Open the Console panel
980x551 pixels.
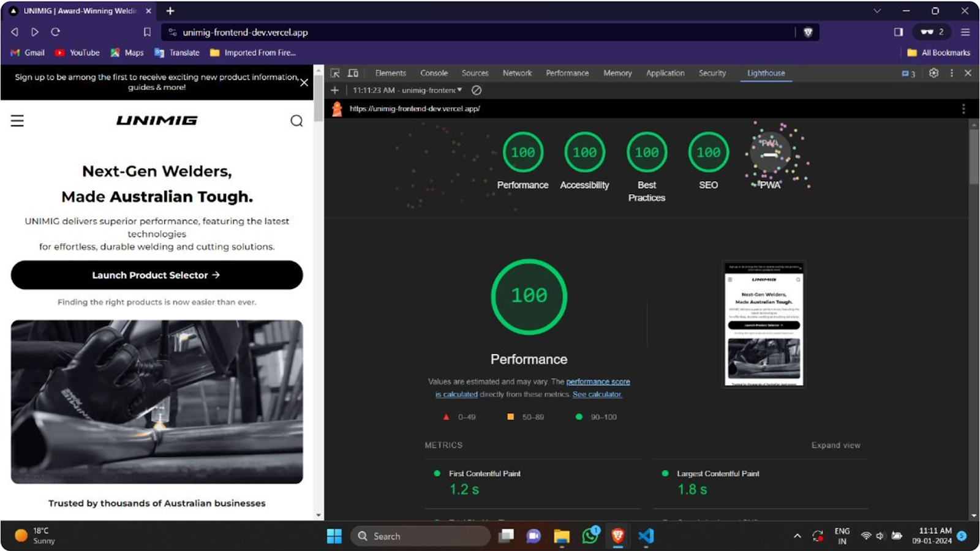point(434,73)
